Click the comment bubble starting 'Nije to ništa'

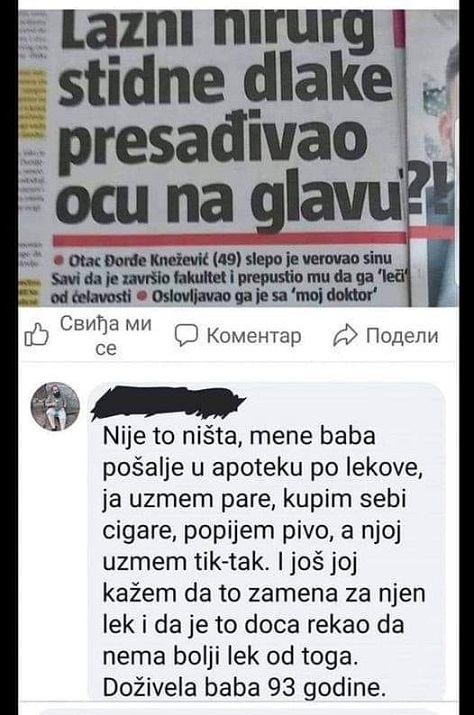tap(266, 541)
